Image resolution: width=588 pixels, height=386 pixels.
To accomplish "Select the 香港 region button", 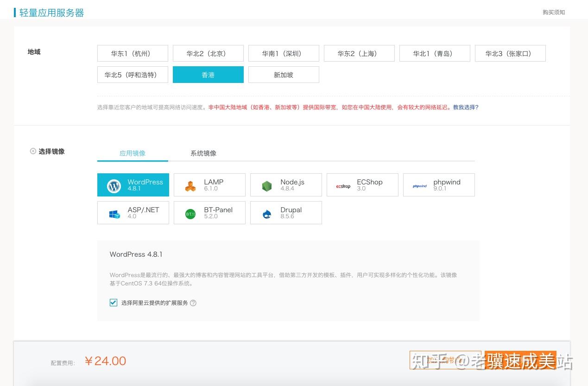I will coord(208,75).
